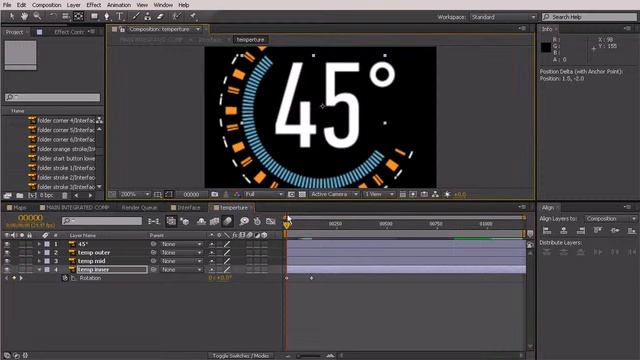Click the snapshot camera icon in viewer
The image size is (640, 360).
point(215,194)
